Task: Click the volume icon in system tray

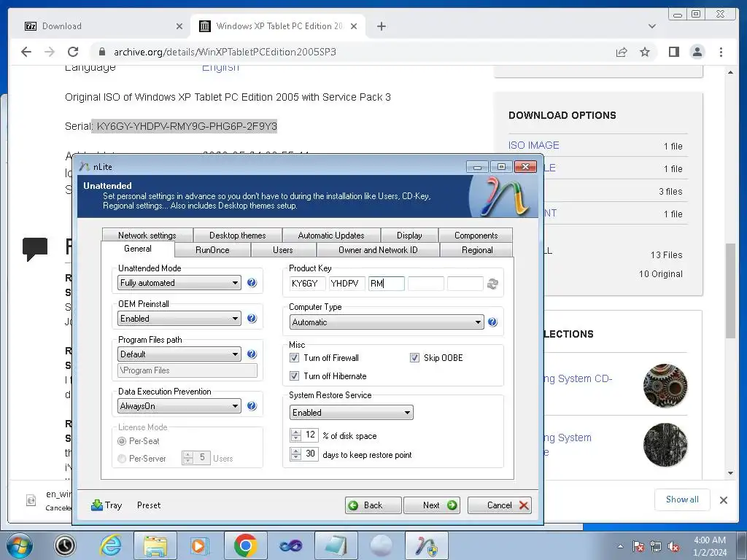Action: click(x=673, y=547)
